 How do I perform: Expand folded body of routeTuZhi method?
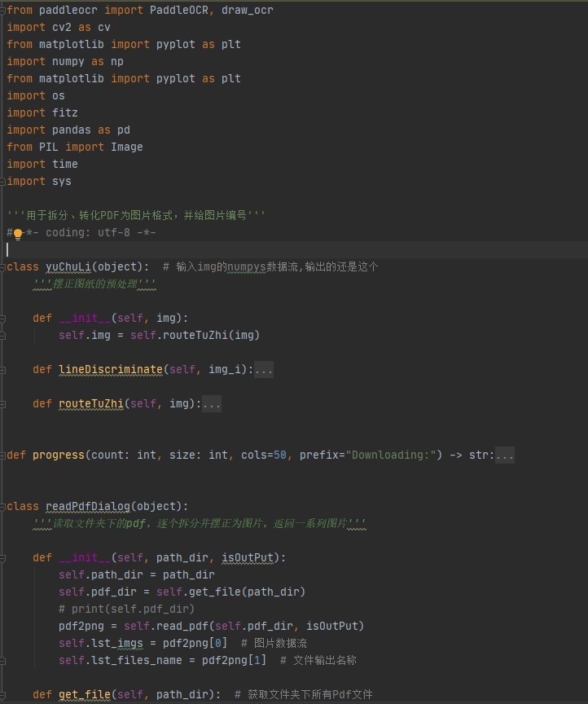[x=212, y=404]
